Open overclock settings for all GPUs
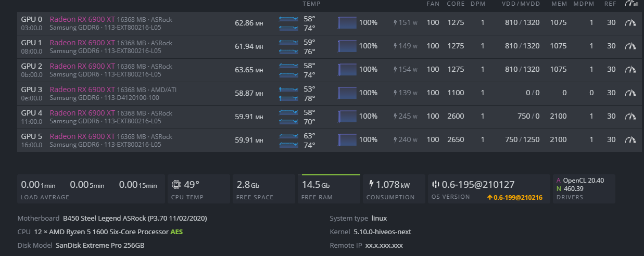 (631, 4)
